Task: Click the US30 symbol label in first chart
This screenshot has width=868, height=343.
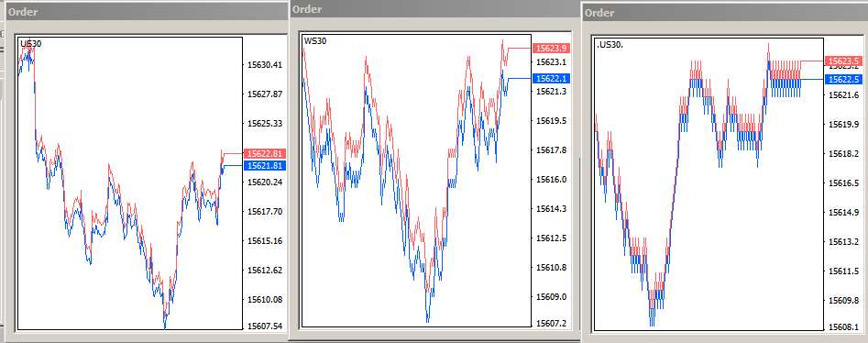Action: 30,43
